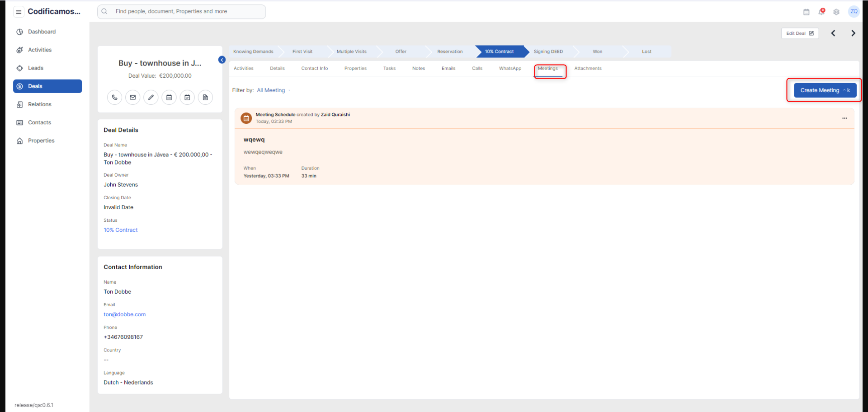Toggle the hamburger sidebar menu
The width and height of the screenshot is (868, 412).
[x=19, y=12]
